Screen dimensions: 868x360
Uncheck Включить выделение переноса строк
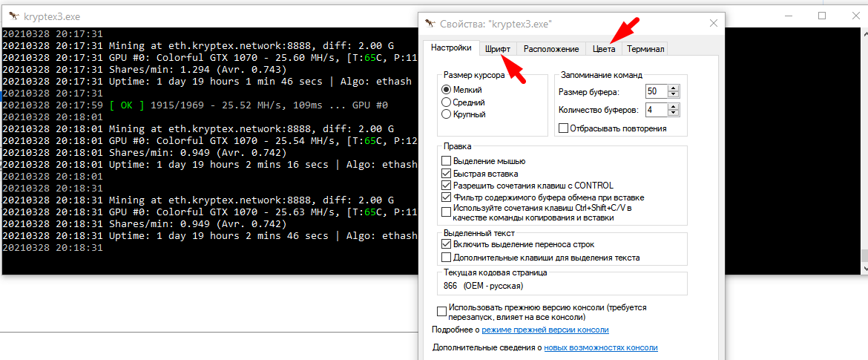pyautogui.click(x=446, y=244)
